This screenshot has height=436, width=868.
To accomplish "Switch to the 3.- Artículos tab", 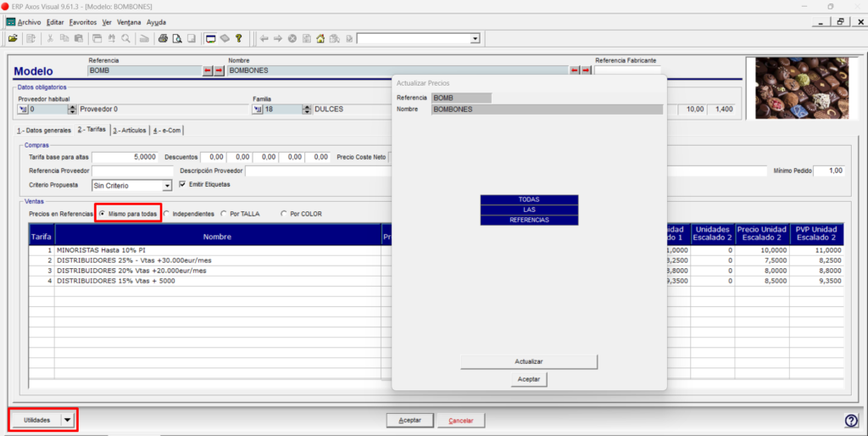I will pyautogui.click(x=130, y=130).
